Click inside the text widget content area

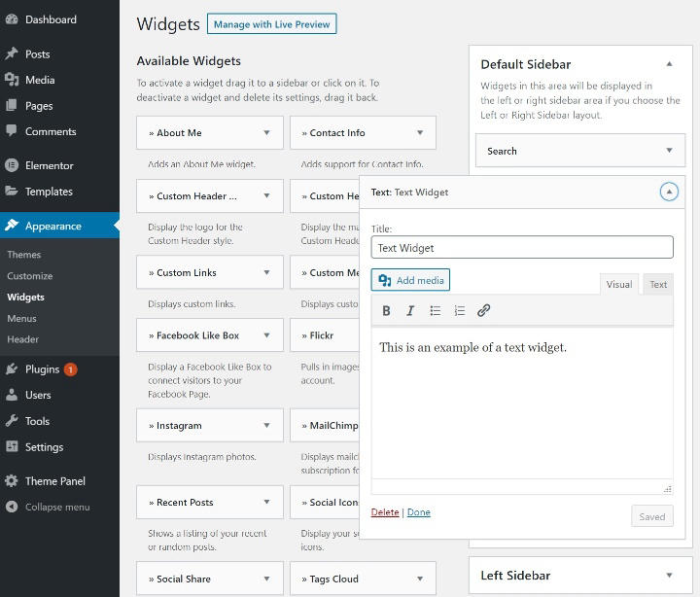(x=522, y=404)
